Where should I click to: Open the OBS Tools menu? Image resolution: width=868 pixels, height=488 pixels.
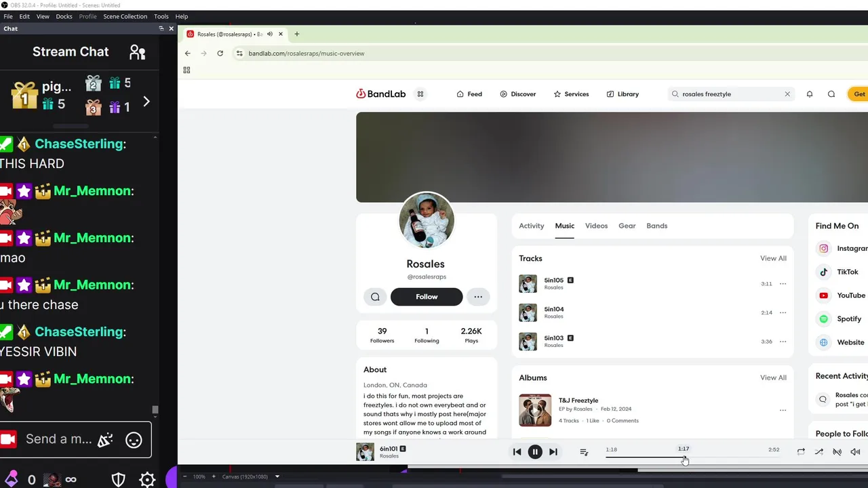[161, 16]
